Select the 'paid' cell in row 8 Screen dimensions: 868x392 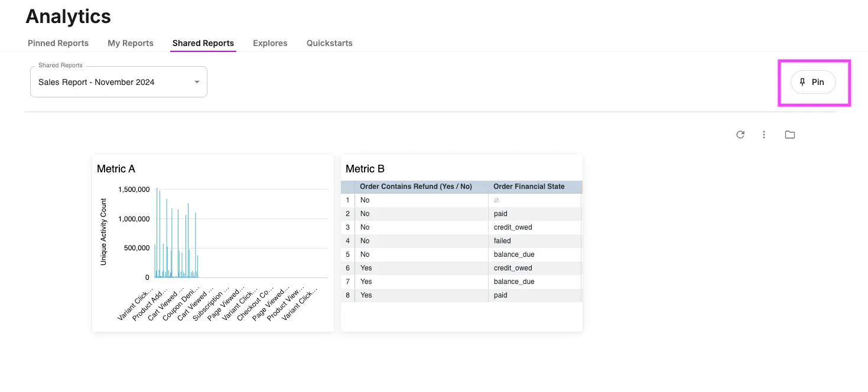click(535, 295)
